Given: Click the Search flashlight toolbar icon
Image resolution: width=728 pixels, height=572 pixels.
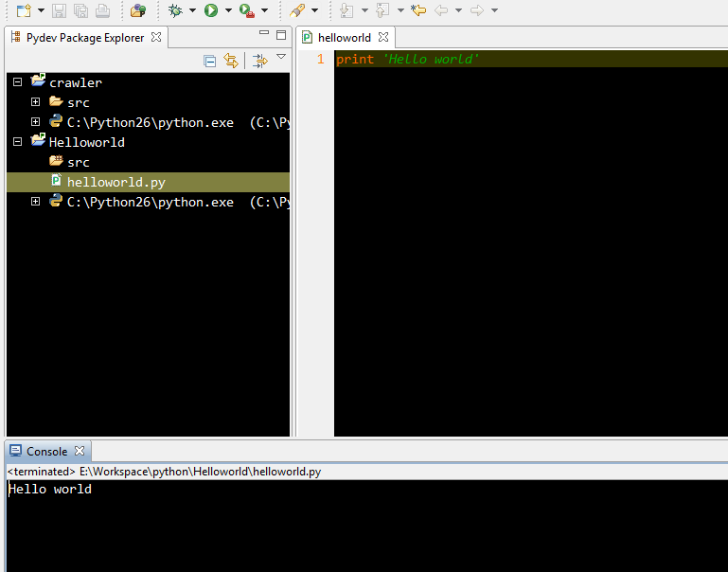Looking at the screenshot, I should click(x=296, y=10).
